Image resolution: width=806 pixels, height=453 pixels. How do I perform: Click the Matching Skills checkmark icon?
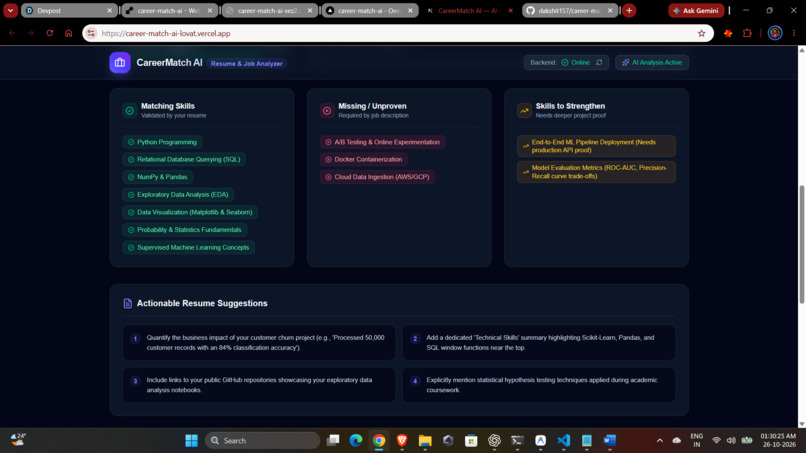(130, 111)
